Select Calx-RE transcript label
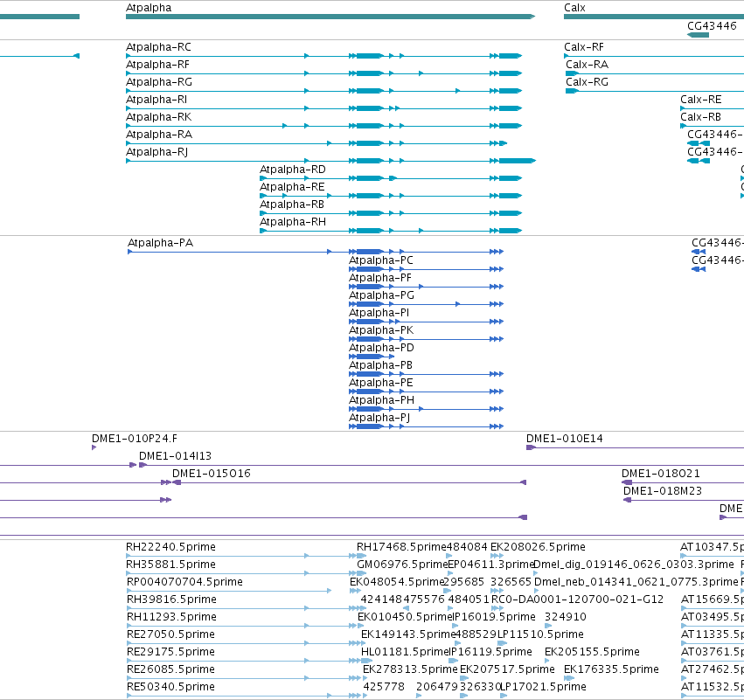The image size is (744, 700). (x=701, y=100)
